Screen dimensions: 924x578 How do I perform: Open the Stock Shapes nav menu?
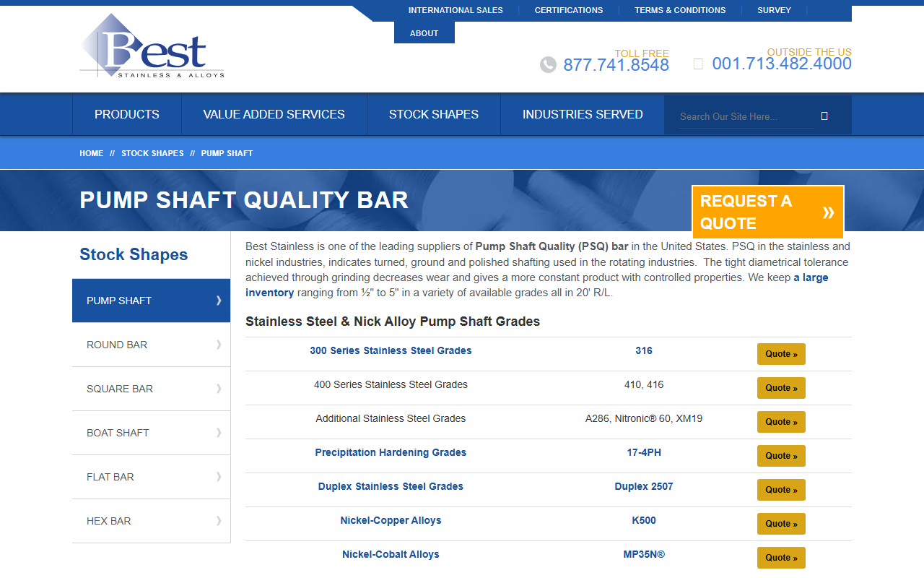click(x=434, y=114)
